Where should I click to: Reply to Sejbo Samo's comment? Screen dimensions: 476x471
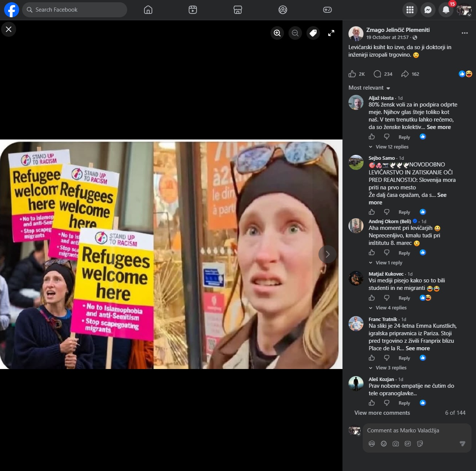(404, 212)
